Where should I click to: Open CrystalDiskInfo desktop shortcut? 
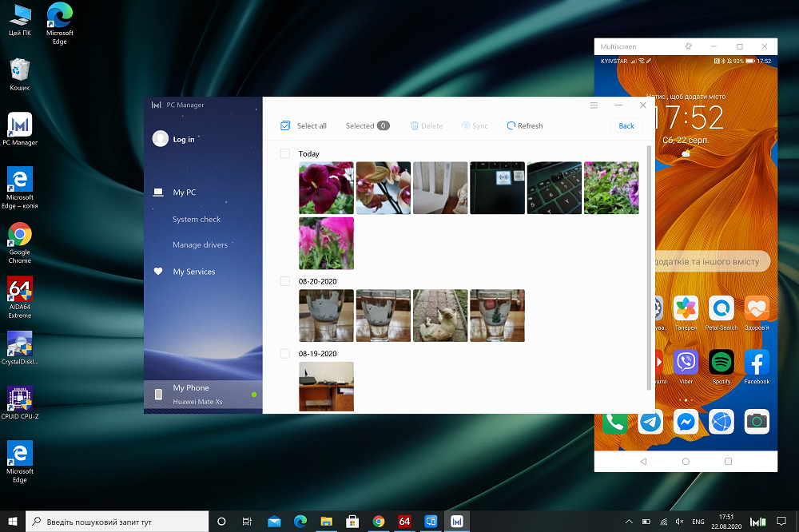(x=20, y=348)
